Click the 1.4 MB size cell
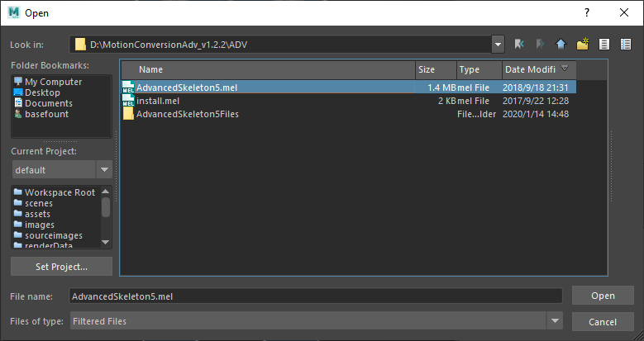The image size is (644, 341). (441, 88)
